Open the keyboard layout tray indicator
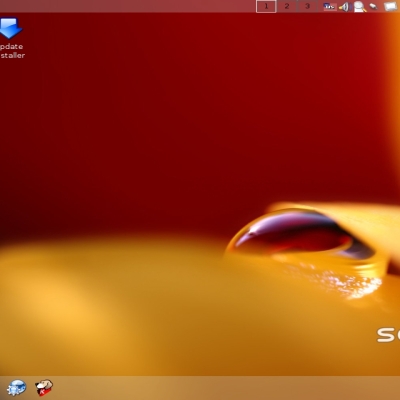The height and width of the screenshot is (400, 400). tap(330, 6)
